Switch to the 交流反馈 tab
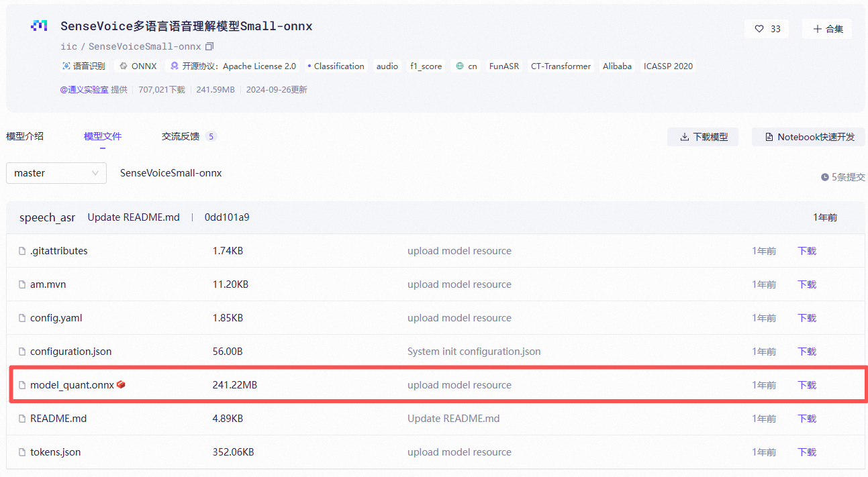 pos(189,136)
